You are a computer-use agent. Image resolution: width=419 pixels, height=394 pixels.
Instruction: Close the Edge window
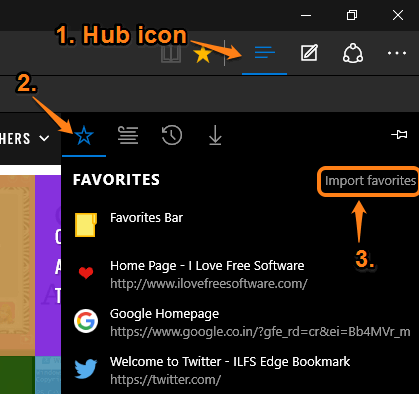point(398,15)
